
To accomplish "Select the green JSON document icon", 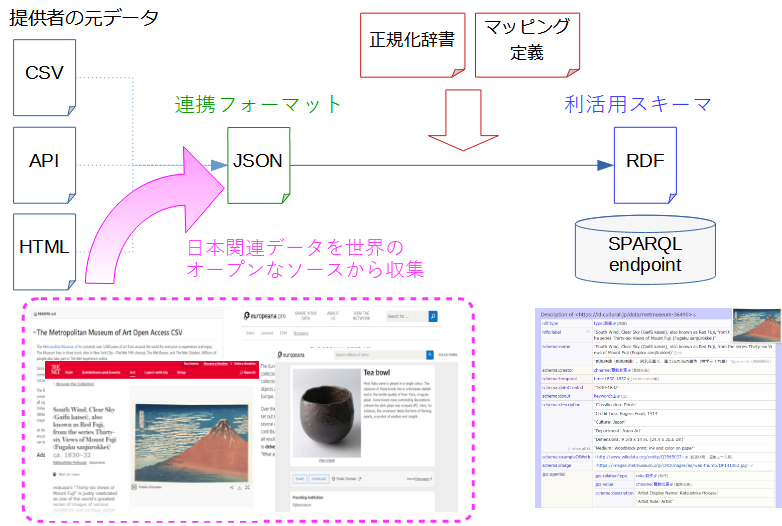I will 258,161.
